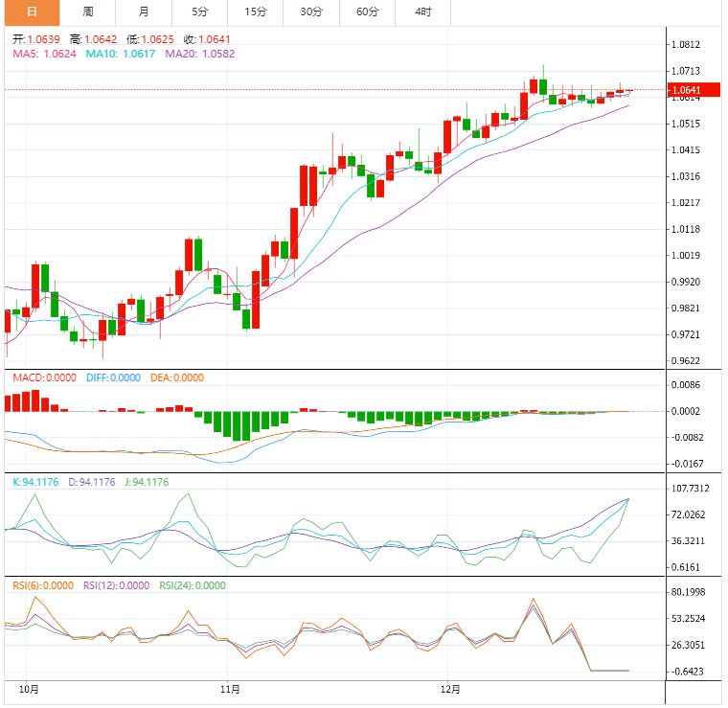Select the 周 weekly tab
728x708 pixels.
[x=88, y=12]
